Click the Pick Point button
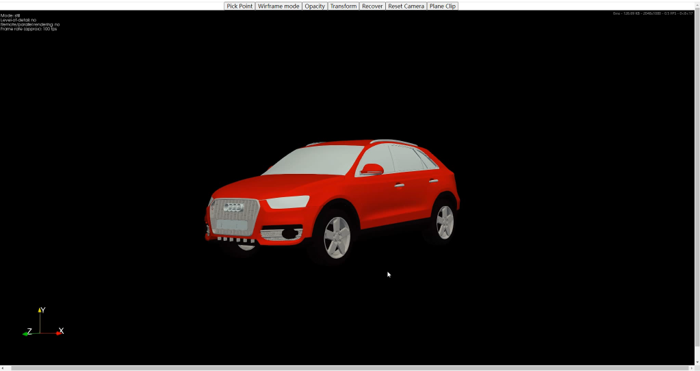 tap(239, 6)
